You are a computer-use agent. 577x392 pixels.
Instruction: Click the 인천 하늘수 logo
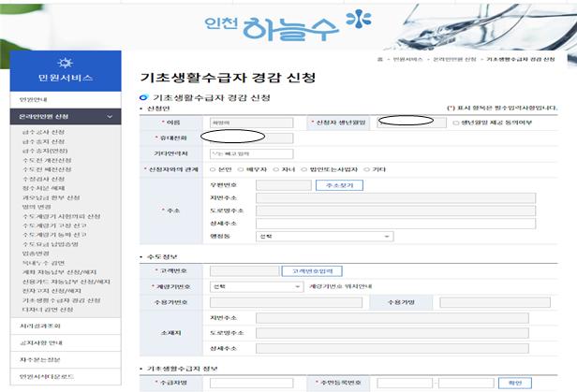click(288, 25)
